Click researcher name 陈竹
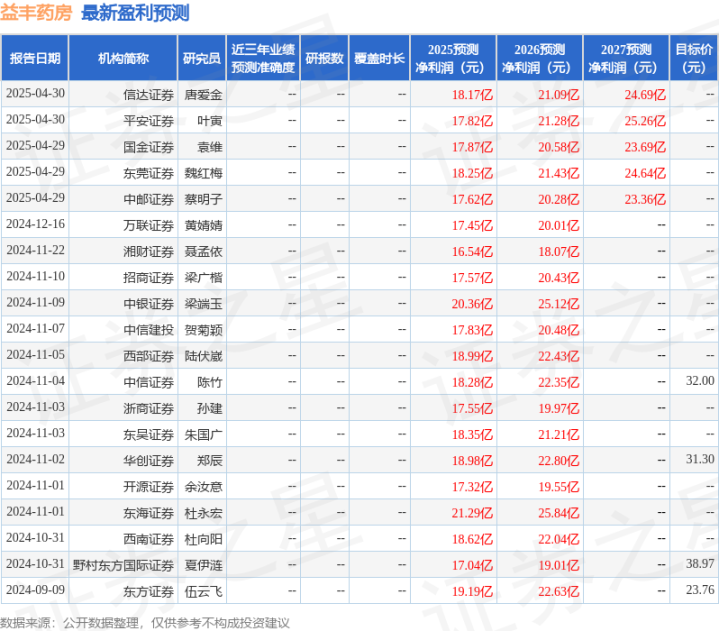Image resolution: width=719 pixels, height=631 pixels. [210, 382]
